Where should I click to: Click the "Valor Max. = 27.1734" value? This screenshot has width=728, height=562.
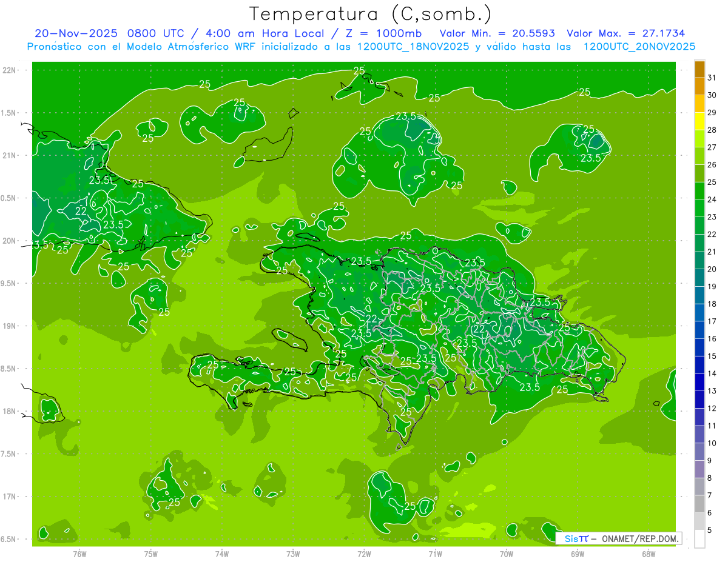pyautogui.click(x=626, y=33)
